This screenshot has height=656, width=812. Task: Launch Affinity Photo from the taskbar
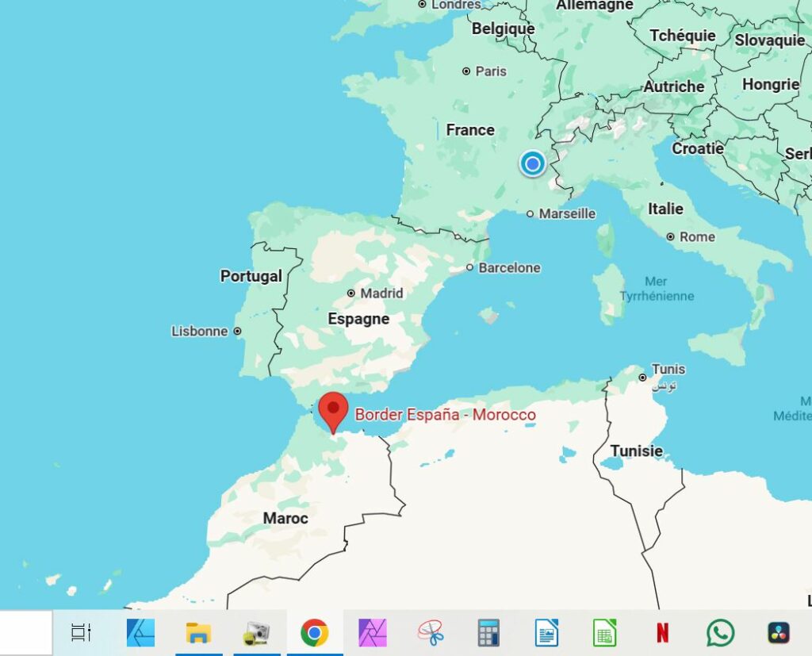372,632
